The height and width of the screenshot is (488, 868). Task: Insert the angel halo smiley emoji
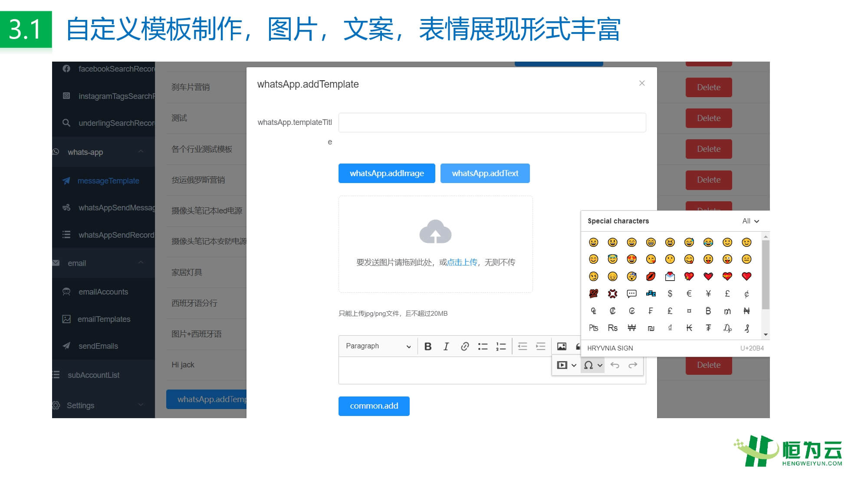click(612, 259)
